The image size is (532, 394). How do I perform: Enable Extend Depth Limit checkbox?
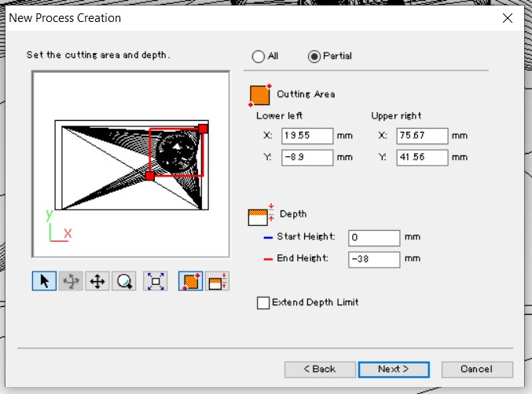point(263,302)
